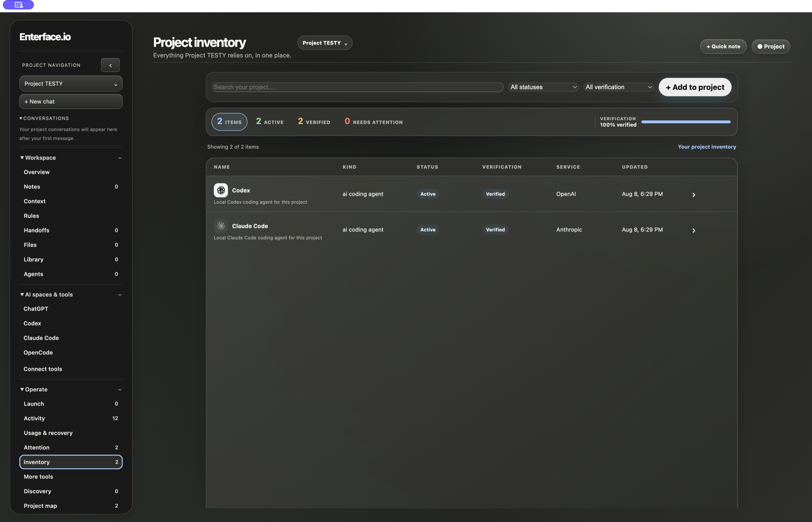Viewport: 812px width, 522px height.
Task: Click the NAME column header
Action: tap(222, 167)
